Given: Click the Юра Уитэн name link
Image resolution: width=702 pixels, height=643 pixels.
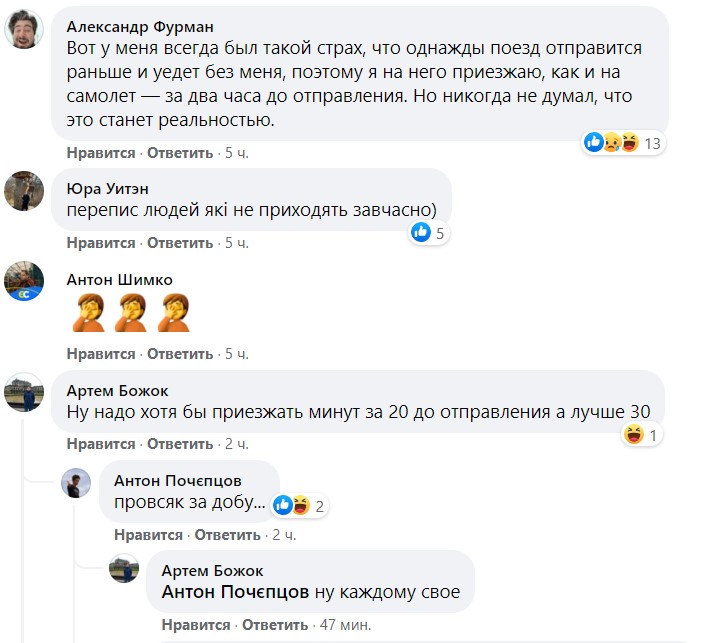Looking at the screenshot, I should (109, 188).
